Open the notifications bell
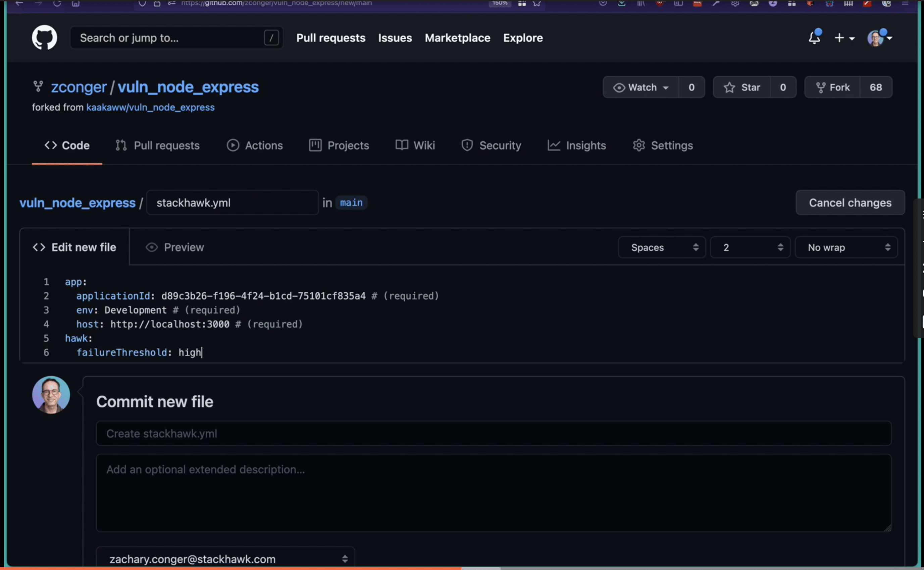924x570 pixels. pos(815,37)
